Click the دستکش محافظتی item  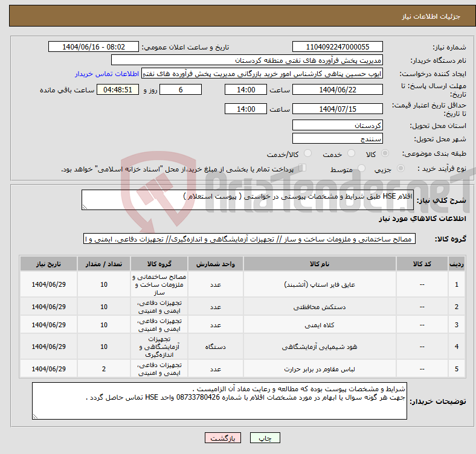click(x=320, y=307)
